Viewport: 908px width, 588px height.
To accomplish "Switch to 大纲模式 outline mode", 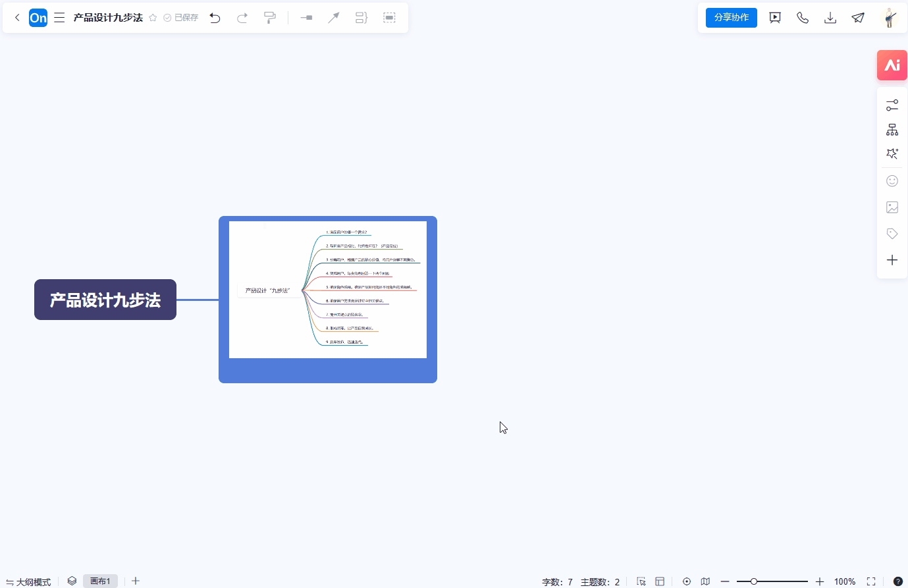I will (x=28, y=581).
